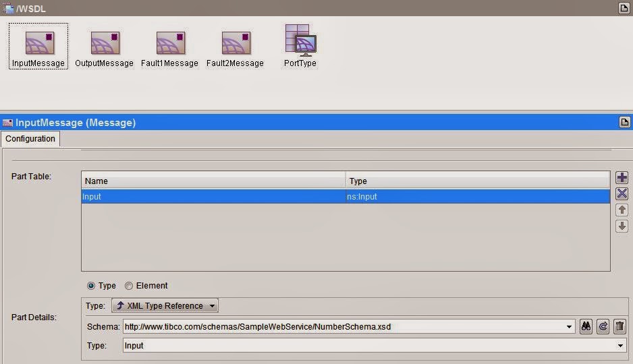
Task: Open the XML Type Reference dropdown
Action: [x=165, y=305]
